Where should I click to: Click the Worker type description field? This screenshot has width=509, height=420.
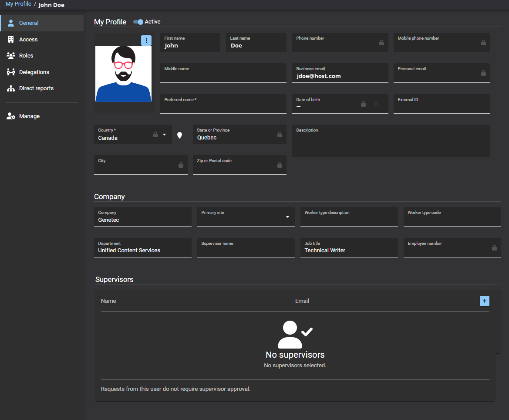click(x=349, y=217)
